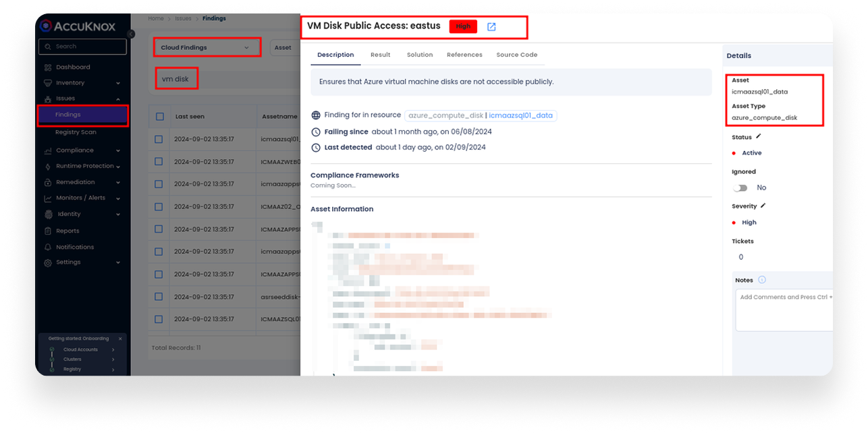Switch to the Solution tab
Image resolution: width=868 pixels, height=433 pixels.
pyautogui.click(x=419, y=55)
